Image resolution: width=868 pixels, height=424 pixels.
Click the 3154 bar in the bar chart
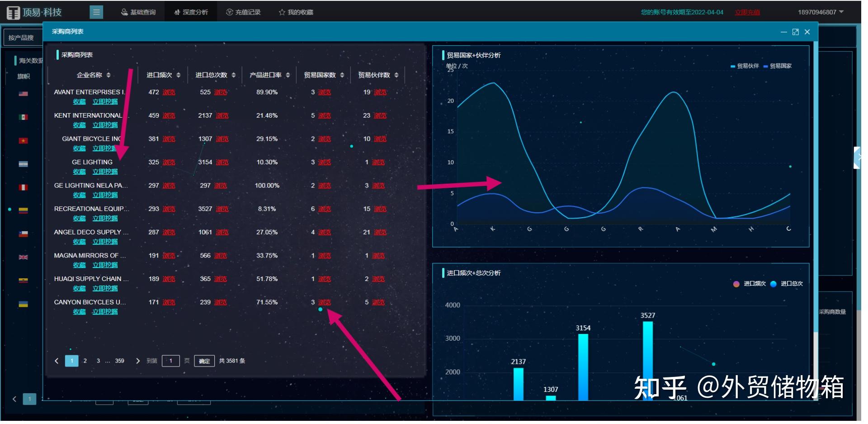[583, 367]
